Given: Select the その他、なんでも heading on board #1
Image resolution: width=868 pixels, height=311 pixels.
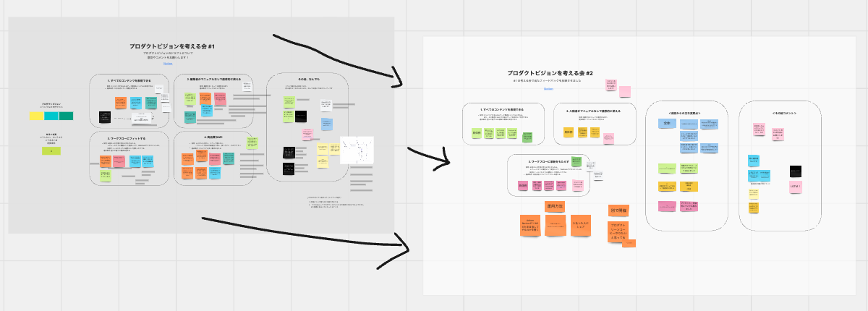Looking at the screenshot, I should point(308,79).
